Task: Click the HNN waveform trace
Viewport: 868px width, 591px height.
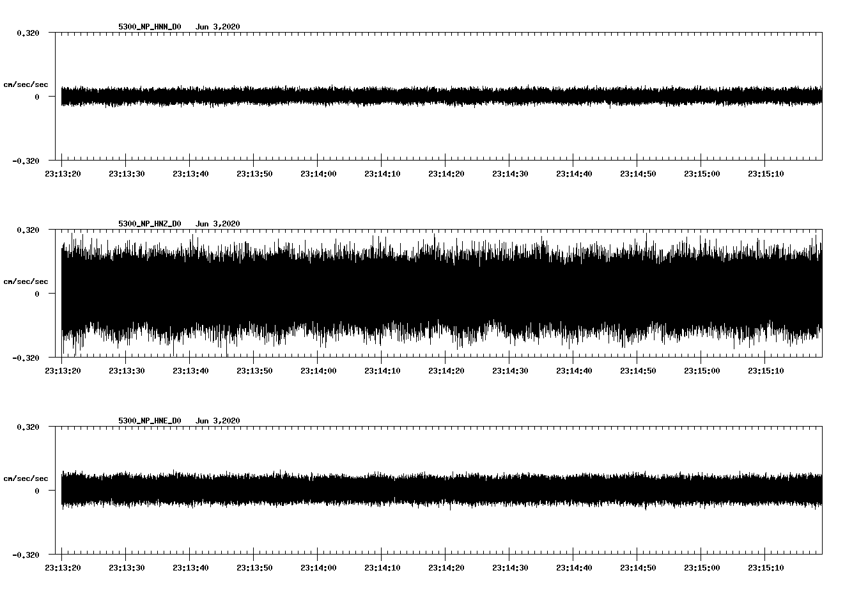Action: tap(442, 97)
